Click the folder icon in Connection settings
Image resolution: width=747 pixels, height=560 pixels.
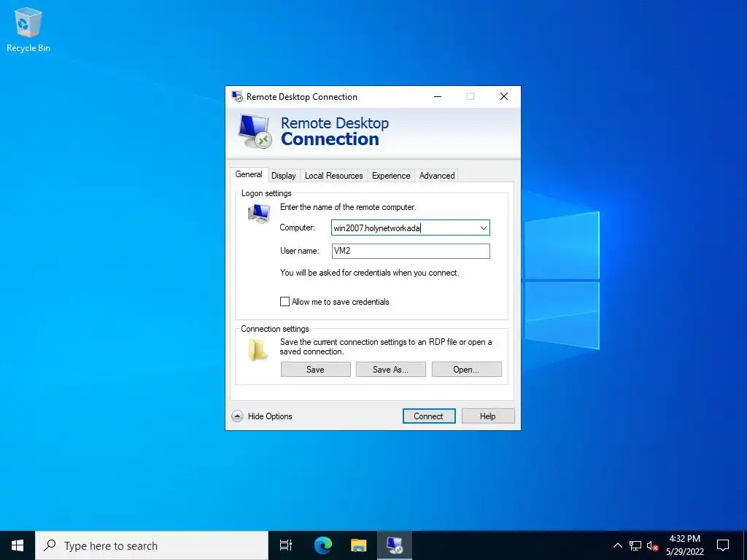coord(258,349)
